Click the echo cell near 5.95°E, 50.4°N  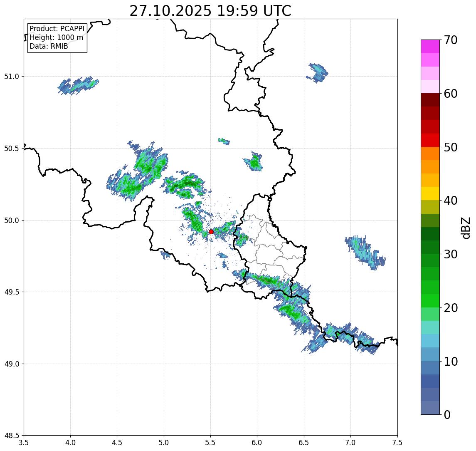tap(254, 162)
